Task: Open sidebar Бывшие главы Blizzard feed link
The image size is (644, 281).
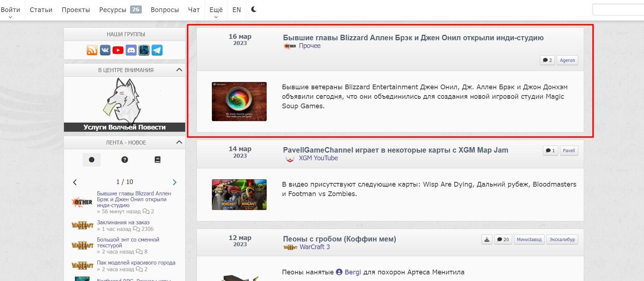Action: [134, 199]
